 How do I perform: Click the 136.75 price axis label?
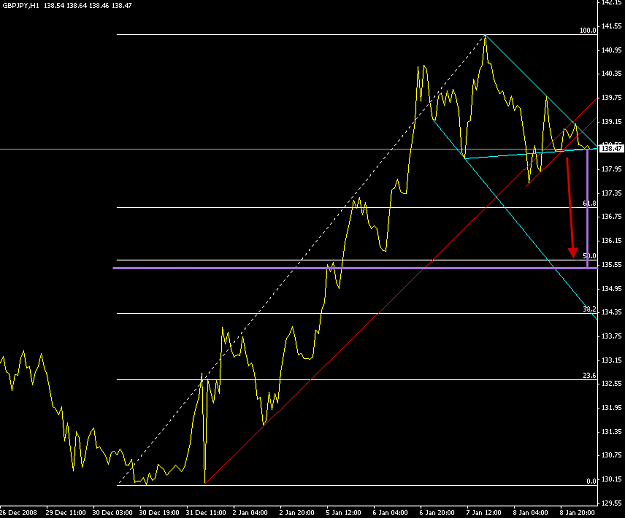[611, 217]
